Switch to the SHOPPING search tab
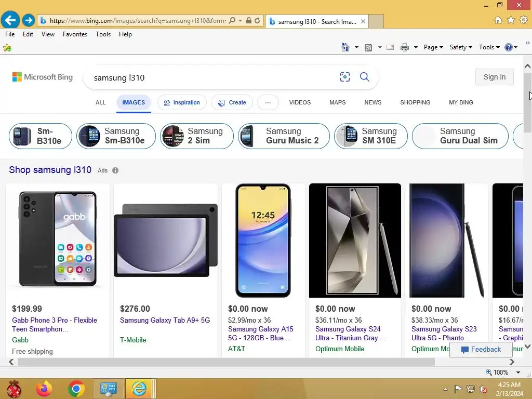Screen dimensions: 532x399 click(415, 102)
